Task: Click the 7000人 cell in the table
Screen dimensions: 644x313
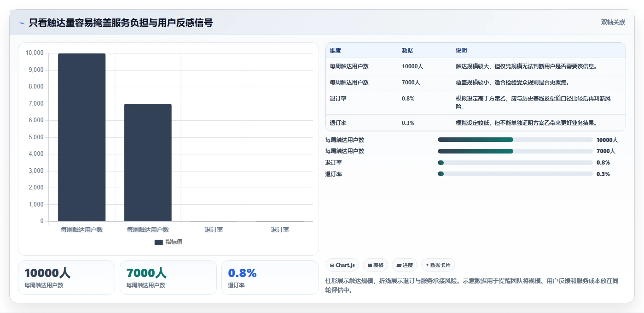Action: (x=411, y=83)
